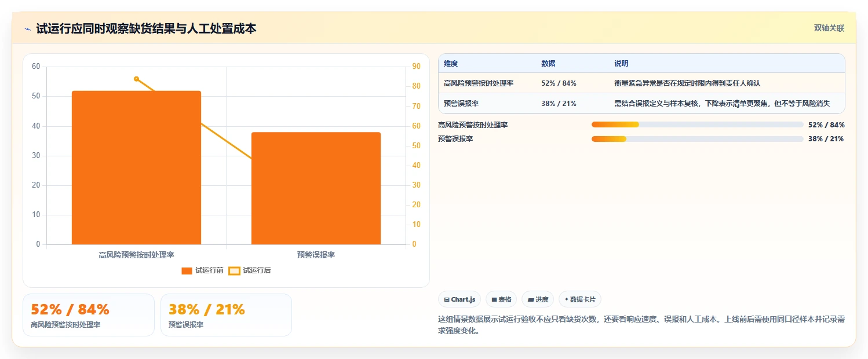Click the 高风险预警按时处理率 progress bar
Viewport: 868px width, 359px height.
697,124
